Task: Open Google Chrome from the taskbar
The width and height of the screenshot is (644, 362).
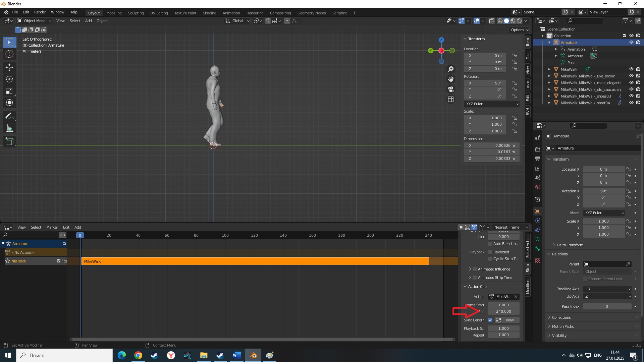Action: click(138, 355)
